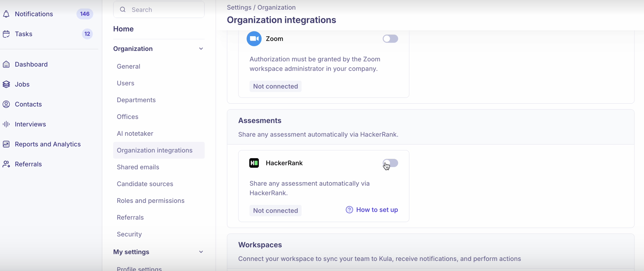Select Shared emails in settings menu

[x=138, y=167]
